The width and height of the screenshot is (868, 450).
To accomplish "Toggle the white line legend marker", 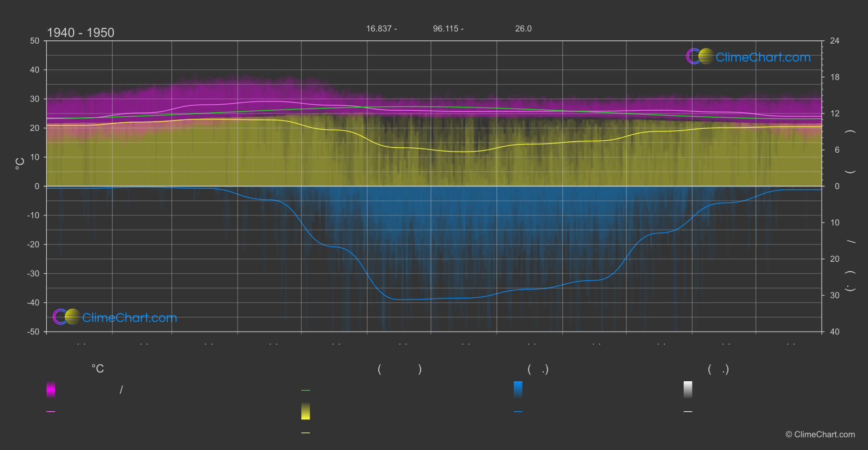I will click(x=688, y=412).
